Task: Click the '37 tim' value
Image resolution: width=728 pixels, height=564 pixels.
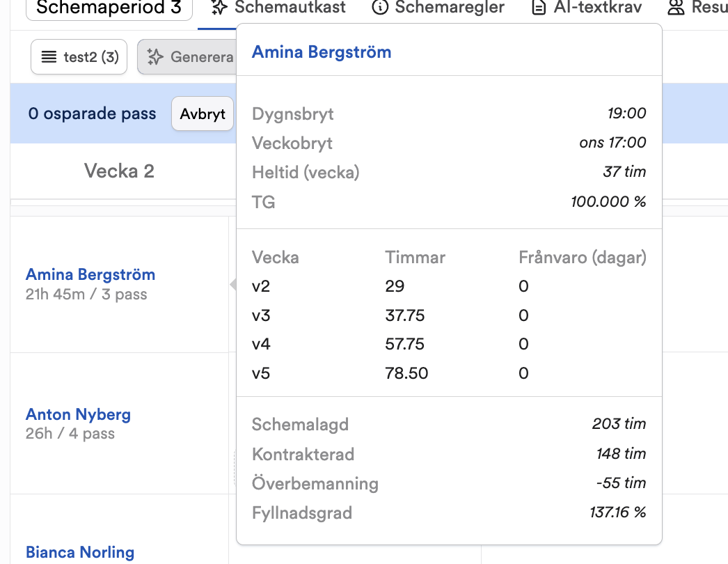Action: pos(624,172)
